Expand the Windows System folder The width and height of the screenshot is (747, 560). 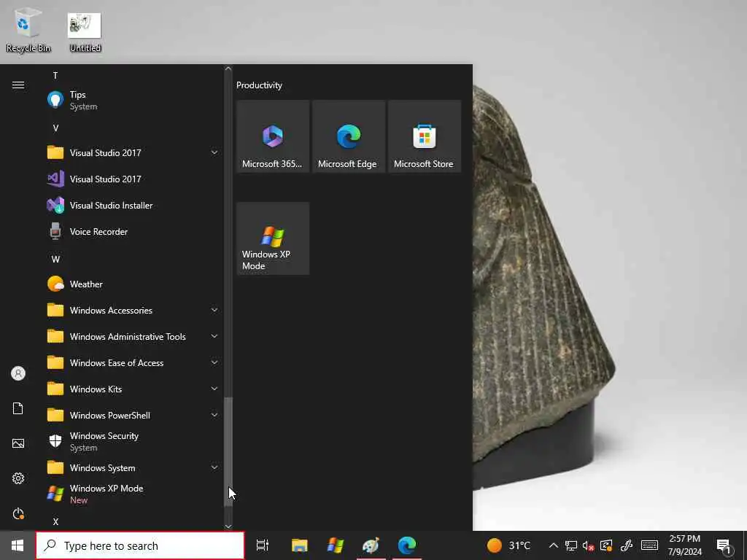tap(133, 468)
